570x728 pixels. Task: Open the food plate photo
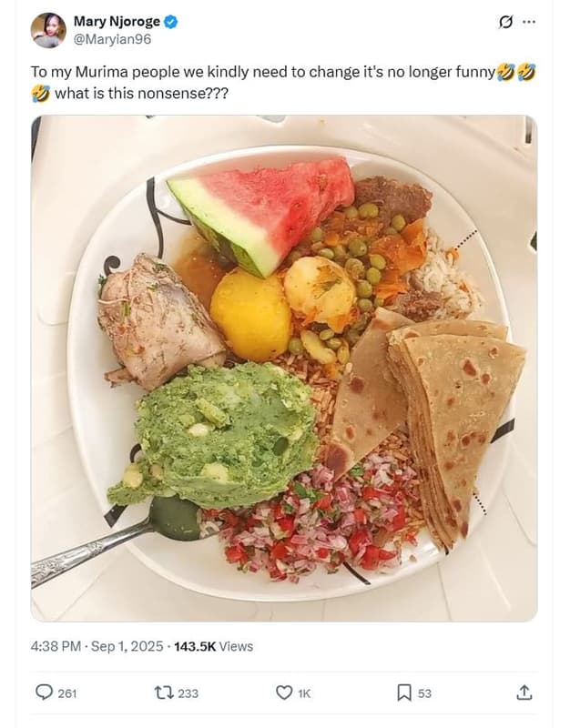point(283,369)
